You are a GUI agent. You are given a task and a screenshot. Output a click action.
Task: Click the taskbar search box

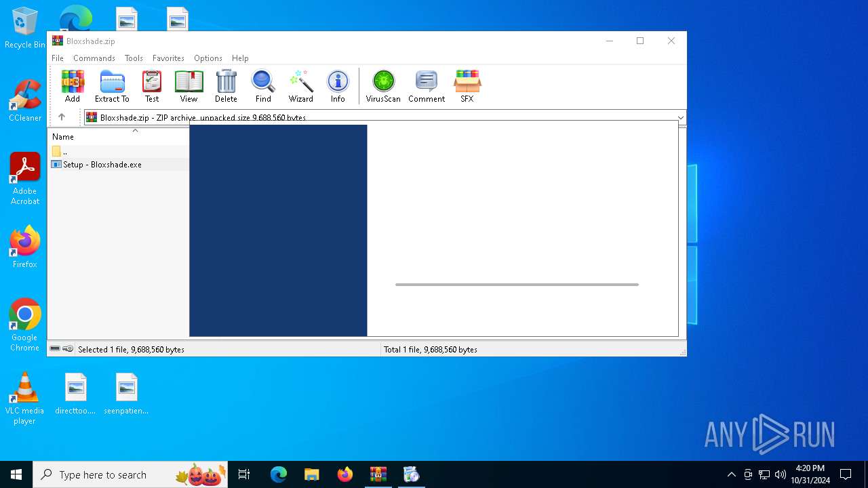click(130, 474)
